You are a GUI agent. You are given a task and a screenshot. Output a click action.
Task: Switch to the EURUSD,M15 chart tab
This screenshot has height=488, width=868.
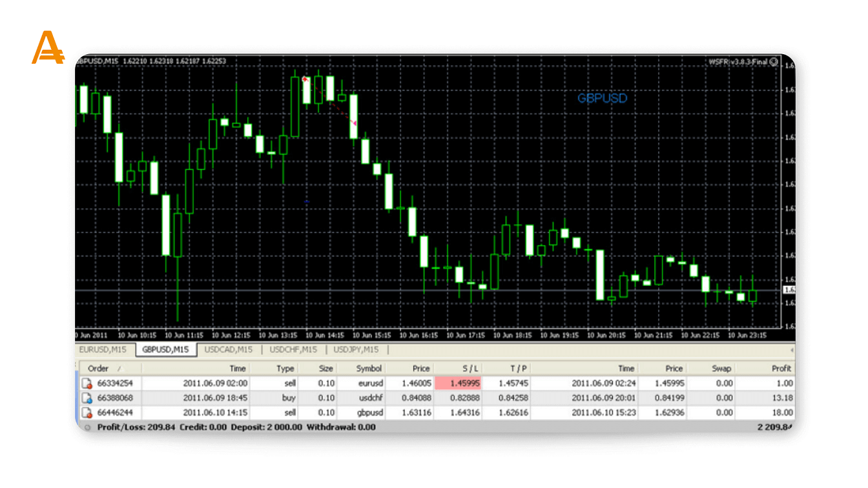click(103, 350)
